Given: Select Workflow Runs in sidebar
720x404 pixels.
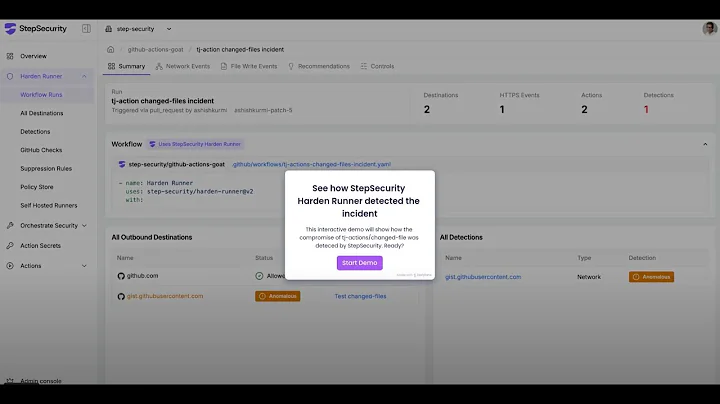Looking at the screenshot, I should 41,95.
